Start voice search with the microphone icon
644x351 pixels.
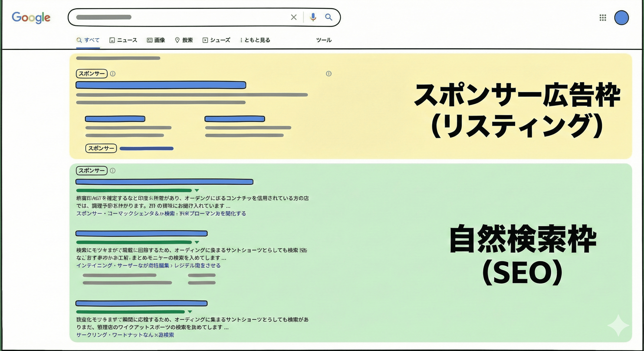coord(313,17)
